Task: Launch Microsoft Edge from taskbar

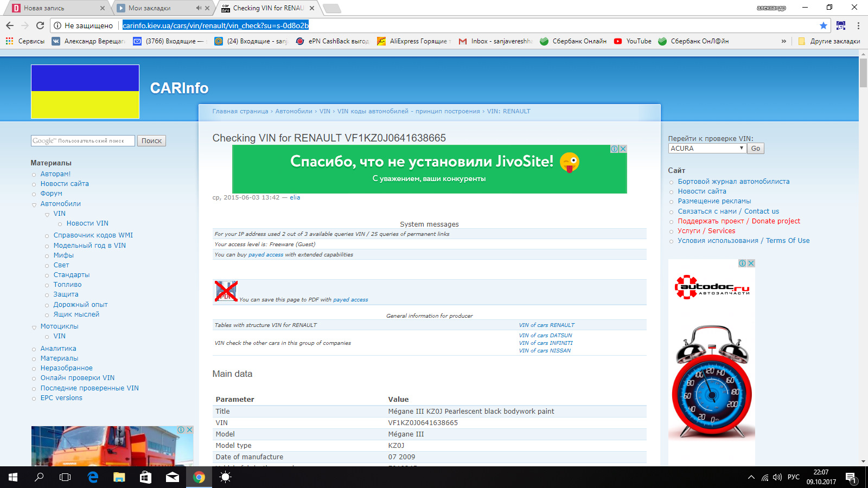Action: pos(93,477)
